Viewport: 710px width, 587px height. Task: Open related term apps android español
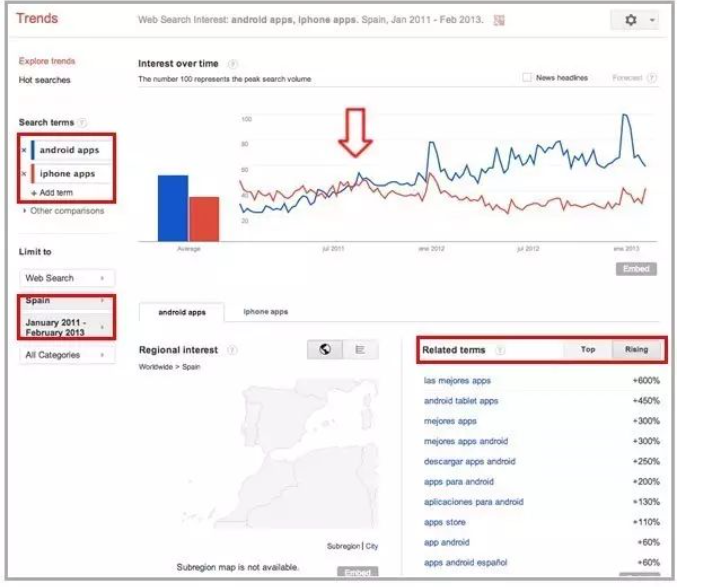pos(465,563)
